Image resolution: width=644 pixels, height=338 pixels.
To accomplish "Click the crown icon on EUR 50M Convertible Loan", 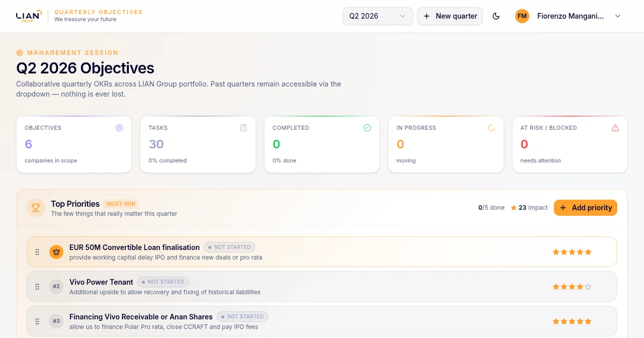I will click(56, 252).
